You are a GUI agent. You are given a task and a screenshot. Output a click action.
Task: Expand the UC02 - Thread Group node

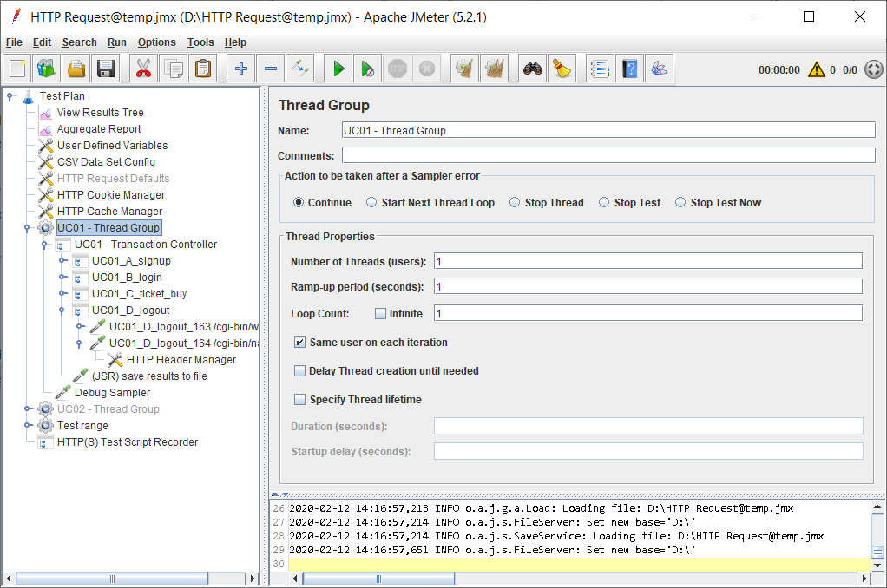point(27,408)
